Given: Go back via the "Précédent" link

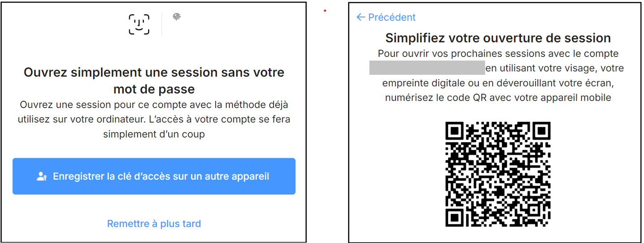Looking at the screenshot, I should [392, 17].
